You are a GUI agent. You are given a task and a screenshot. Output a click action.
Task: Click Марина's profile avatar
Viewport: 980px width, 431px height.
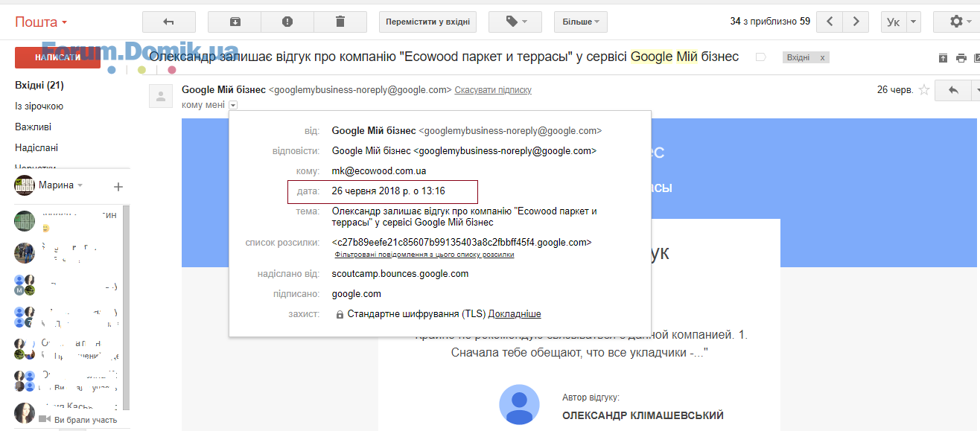pyautogui.click(x=25, y=185)
